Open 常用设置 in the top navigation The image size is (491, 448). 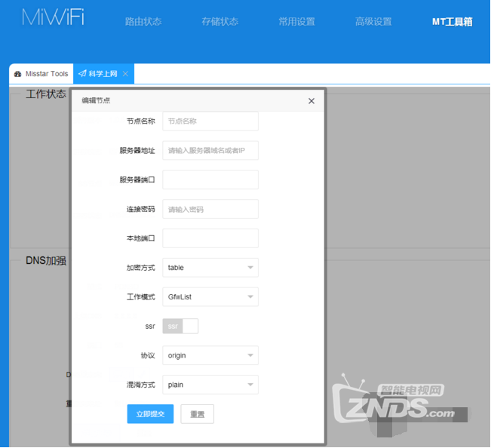[297, 22]
